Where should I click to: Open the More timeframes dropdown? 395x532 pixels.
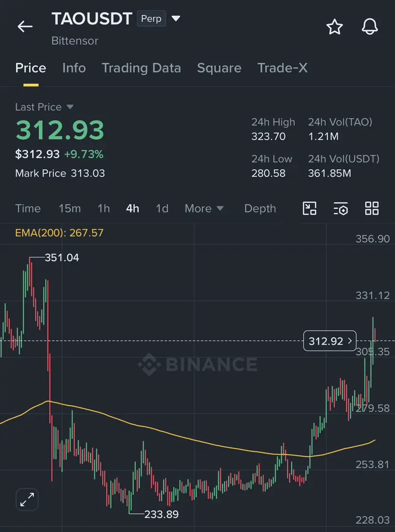204,208
